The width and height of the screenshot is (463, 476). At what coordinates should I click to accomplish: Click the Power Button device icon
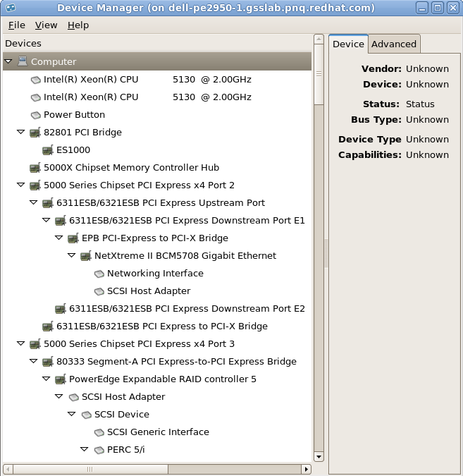coord(36,115)
